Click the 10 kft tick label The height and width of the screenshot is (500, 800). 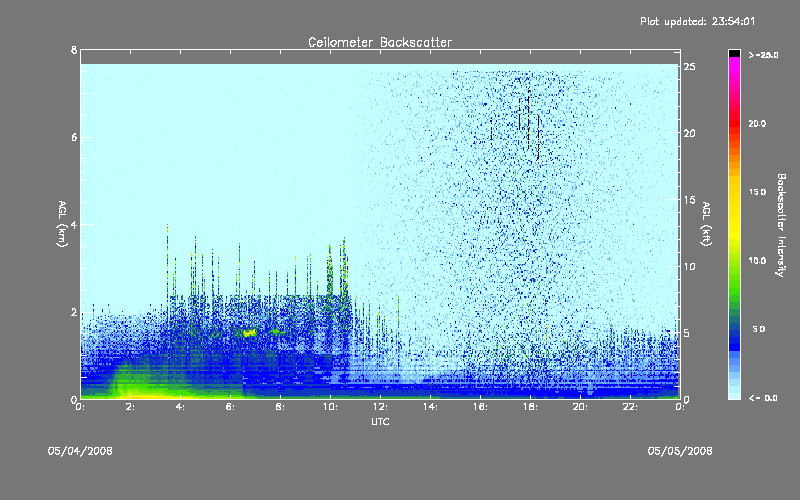pyautogui.click(x=690, y=266)
